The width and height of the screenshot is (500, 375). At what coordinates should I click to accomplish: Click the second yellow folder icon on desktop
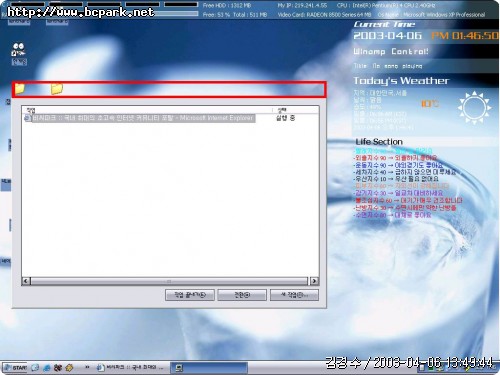pyautogui.click(x=57, y=89)
